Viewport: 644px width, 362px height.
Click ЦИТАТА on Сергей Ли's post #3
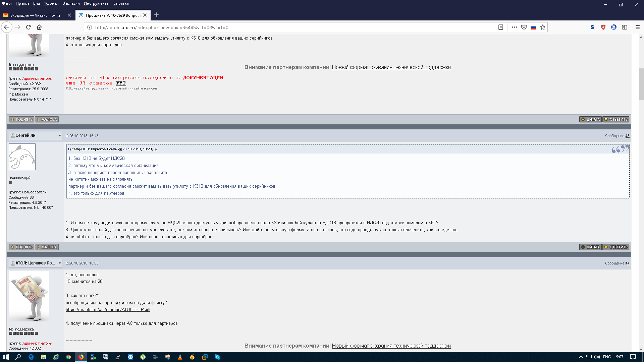pyautogui.click(x=590, y=247)
